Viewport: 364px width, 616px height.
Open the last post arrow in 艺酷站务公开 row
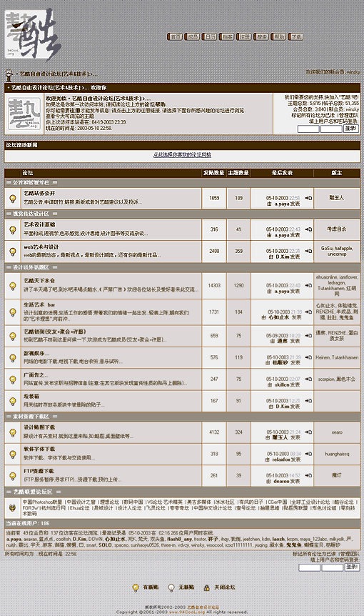coord(308,198)
